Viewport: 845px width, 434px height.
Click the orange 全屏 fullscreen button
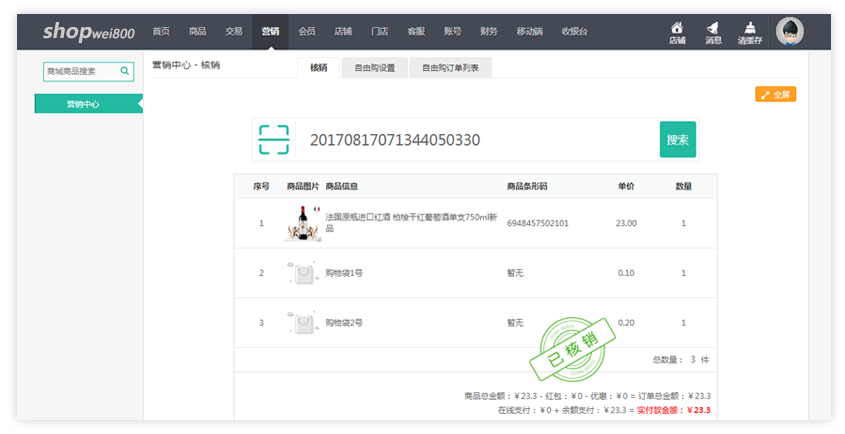(x=775, y=94)
